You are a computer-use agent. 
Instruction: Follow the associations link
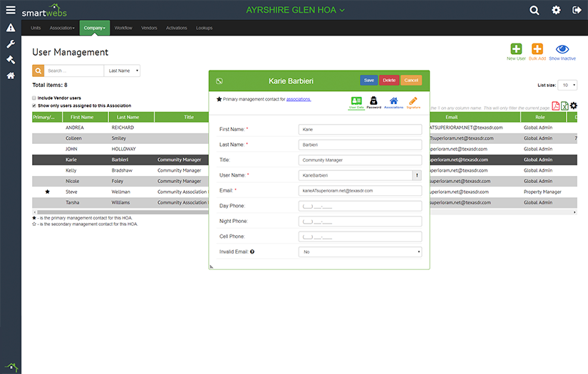299,99
